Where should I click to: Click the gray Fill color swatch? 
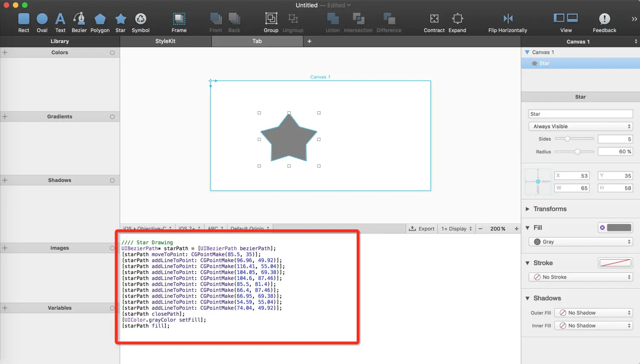pyautogui.click(x=619, y=228)
